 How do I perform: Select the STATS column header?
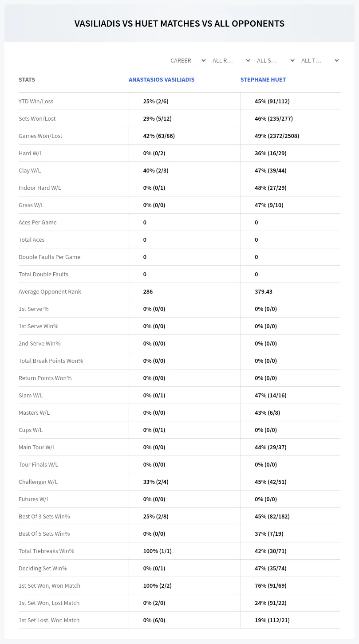(x=27, y=80)
